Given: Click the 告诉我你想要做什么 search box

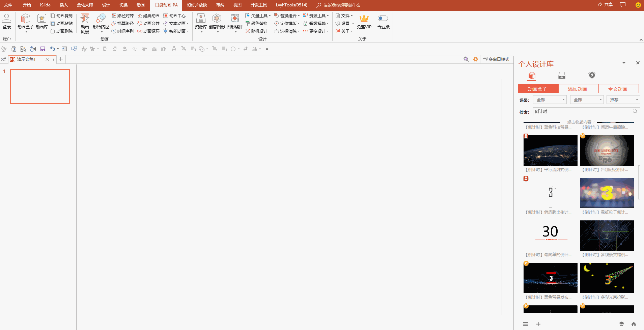Looking at the screenshot, I should pyautogui.click(x=339, y=5).
